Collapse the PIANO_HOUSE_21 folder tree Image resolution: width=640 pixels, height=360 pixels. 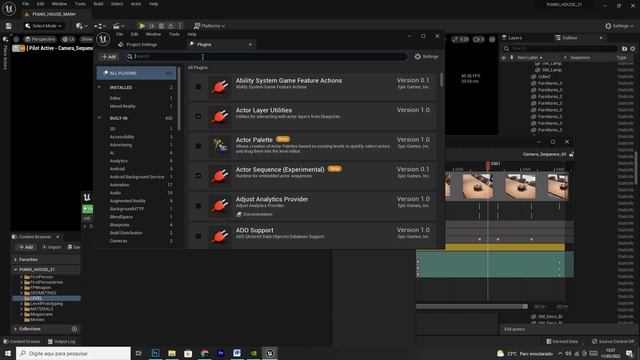click(x=16, y=270)
